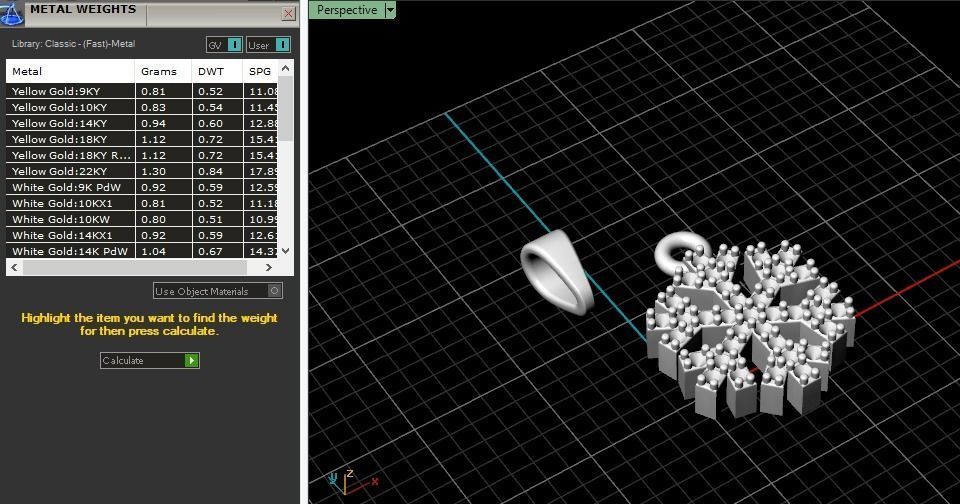Screen dimensions: 960x504
Task: Sort by the DWT column header
Action: pos(217,71)
